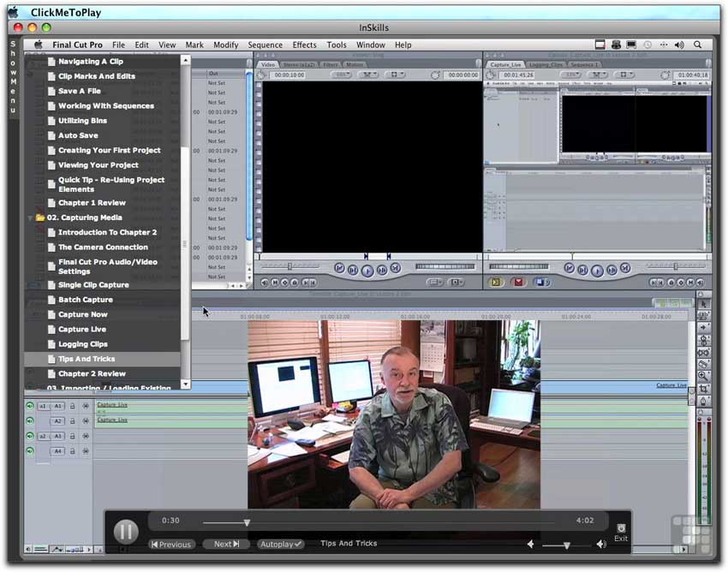Toggle the lock on audio track A2

tap(73, 421)
